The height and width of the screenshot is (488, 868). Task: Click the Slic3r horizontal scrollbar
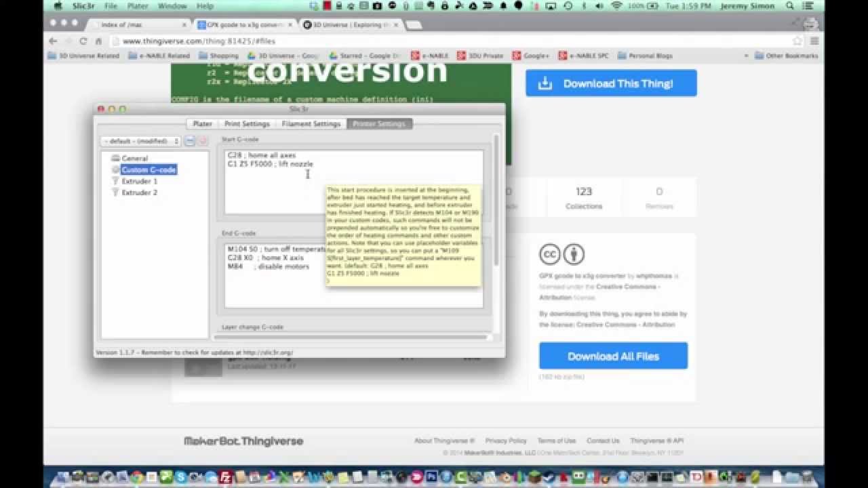351,336
